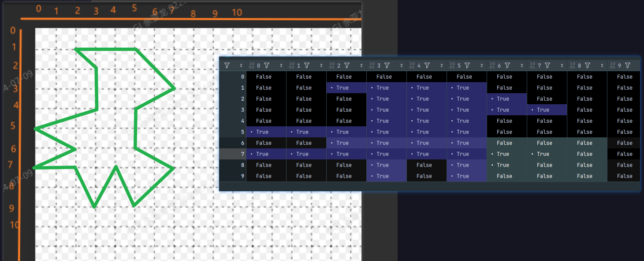Select the True cell at row 1, column 2
The height and width of the screenshot is (261, 644).
pos(346,88)
